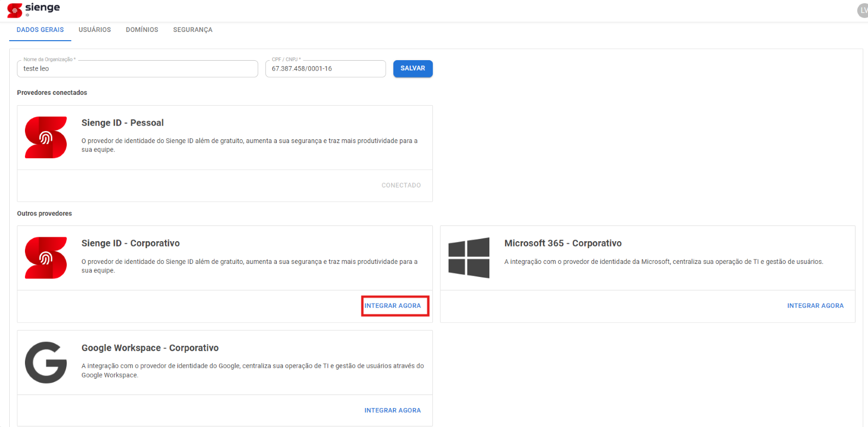Click the Microsoft integration description text
The image size is (868, 427).
coord(664,262)
